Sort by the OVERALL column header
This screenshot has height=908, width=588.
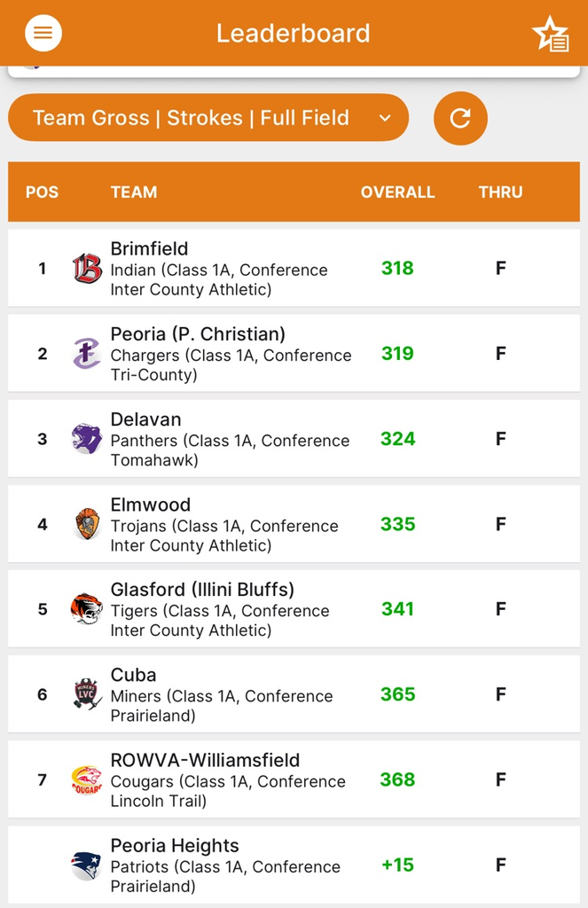click(397, 192)
